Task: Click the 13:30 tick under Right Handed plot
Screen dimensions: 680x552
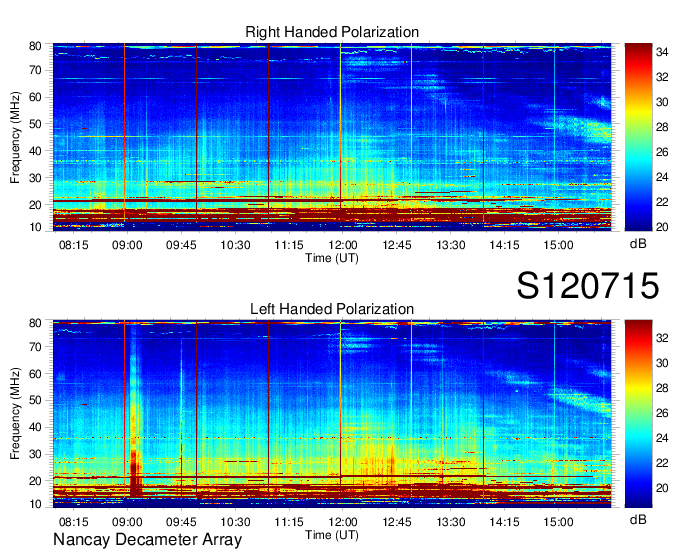Action: click(x=451, y=245)
